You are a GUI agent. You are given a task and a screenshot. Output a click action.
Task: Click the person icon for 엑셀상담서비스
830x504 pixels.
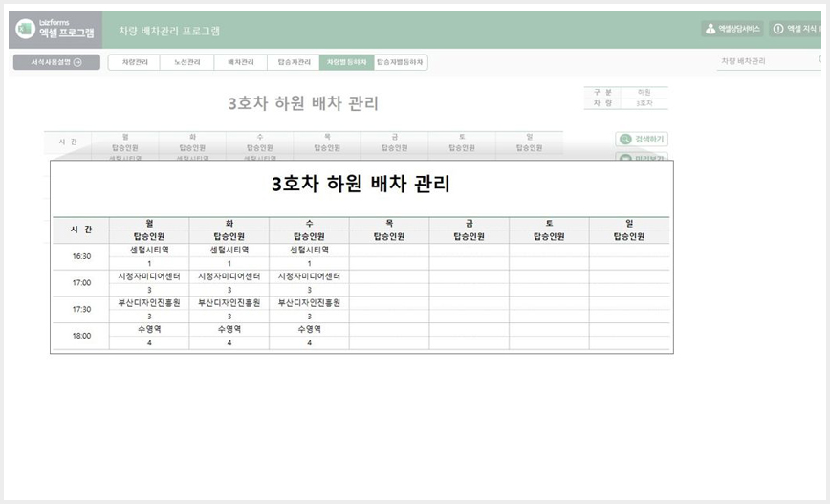pos(710,29)
